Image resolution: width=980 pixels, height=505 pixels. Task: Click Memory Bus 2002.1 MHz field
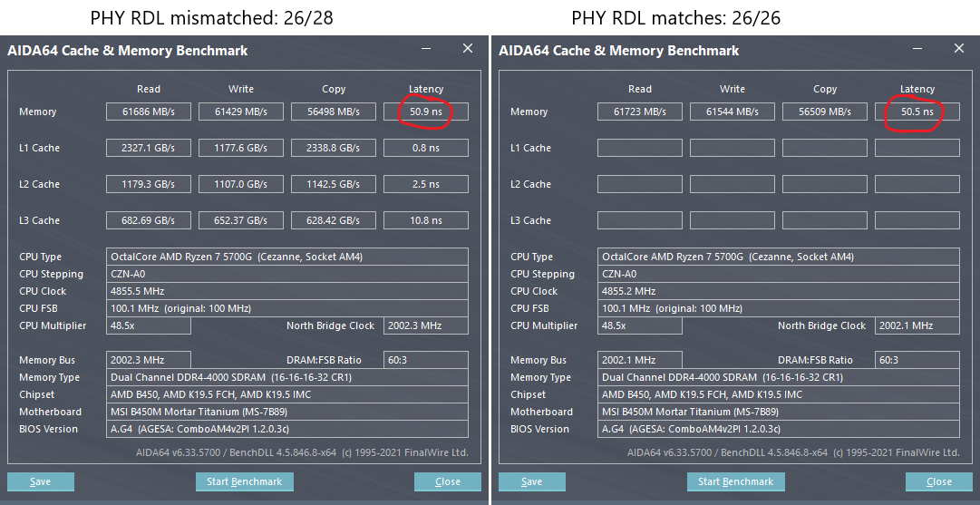point(639,360)
